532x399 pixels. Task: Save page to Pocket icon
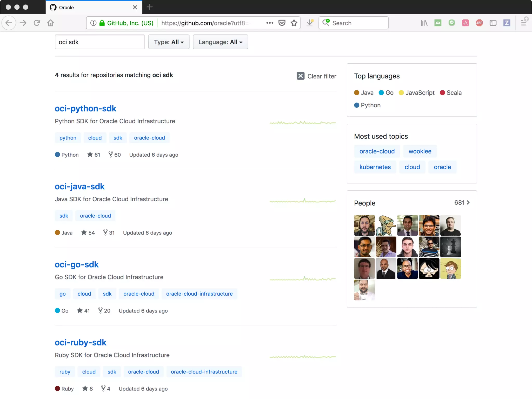click(282, 23)
